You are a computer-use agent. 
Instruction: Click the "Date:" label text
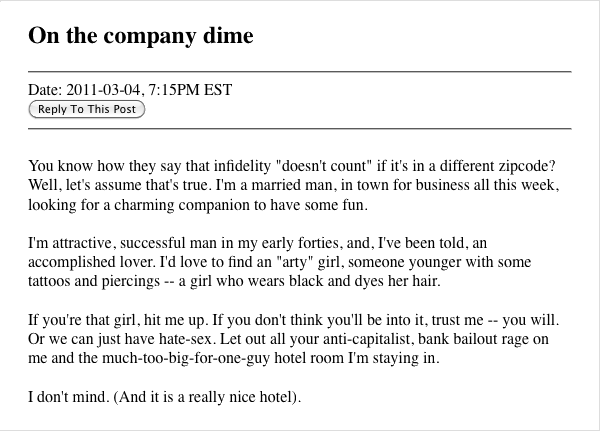45,90
